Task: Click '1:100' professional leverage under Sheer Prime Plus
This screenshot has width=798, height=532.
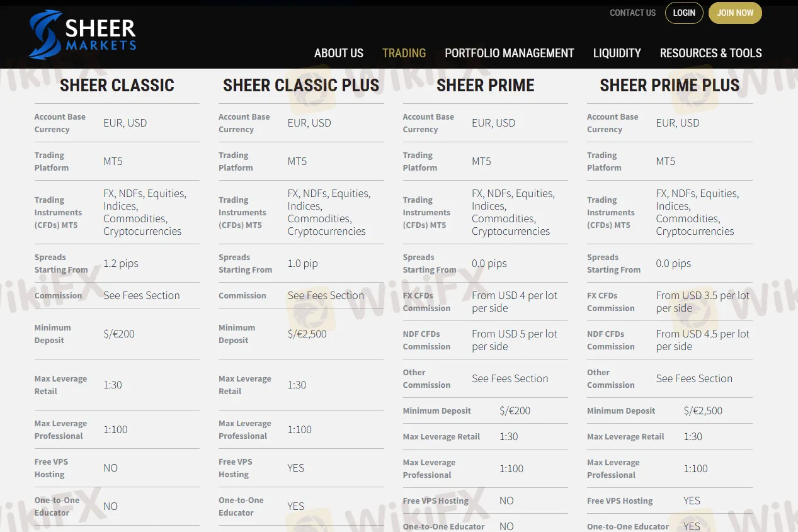Action: [x=696, y=468]
